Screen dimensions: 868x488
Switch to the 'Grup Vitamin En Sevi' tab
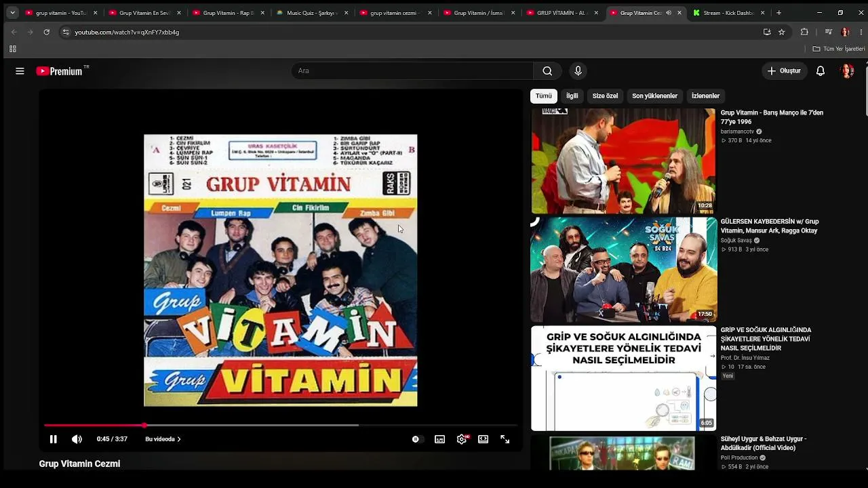(x=144, y=13)
